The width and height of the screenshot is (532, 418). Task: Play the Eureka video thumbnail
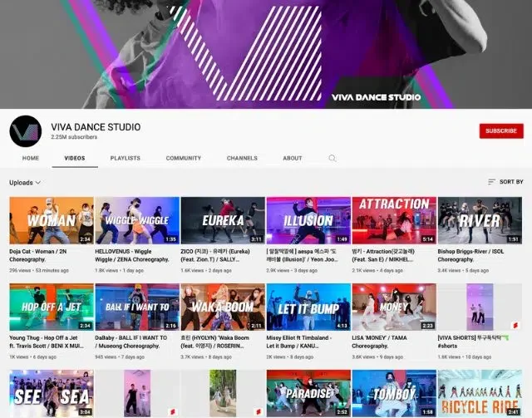pos(222,220)
